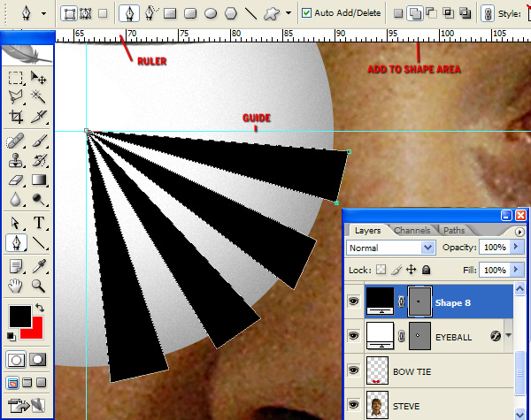The image size is (531, 420).
Task: Select the Pen tool in toolbox
Action: click(16, 242)
